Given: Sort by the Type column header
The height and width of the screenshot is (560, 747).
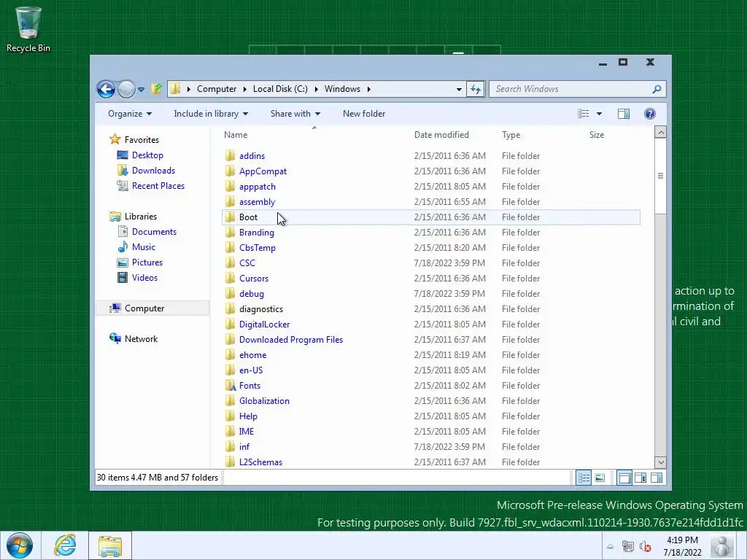Looking at the screenshot, I should pyautogui.click(x=511, y=135).
